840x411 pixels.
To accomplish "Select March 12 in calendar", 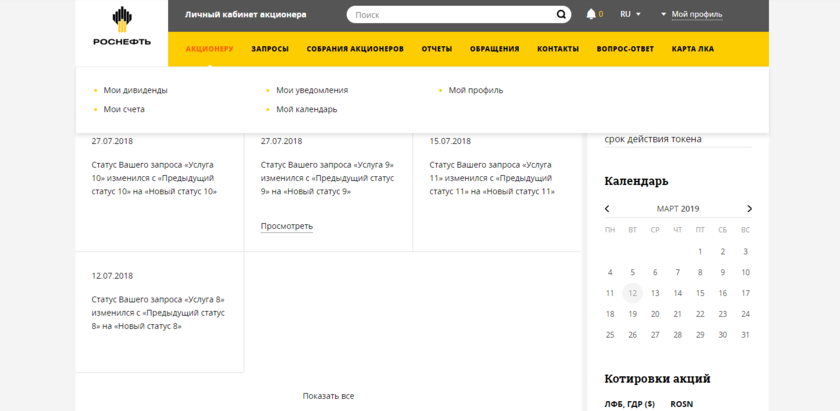I will tap(632, 293).
